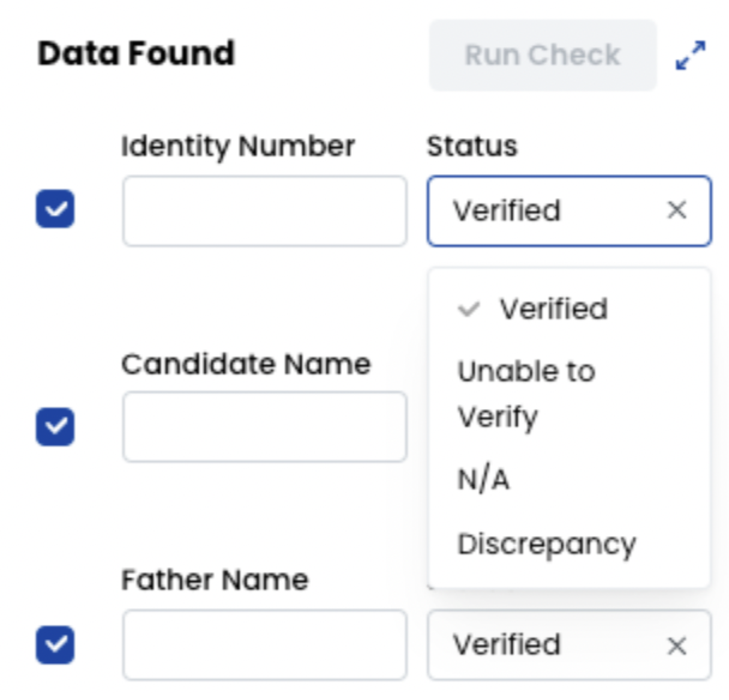Click the Identity Number field label
729x700 pixels.
238,146
